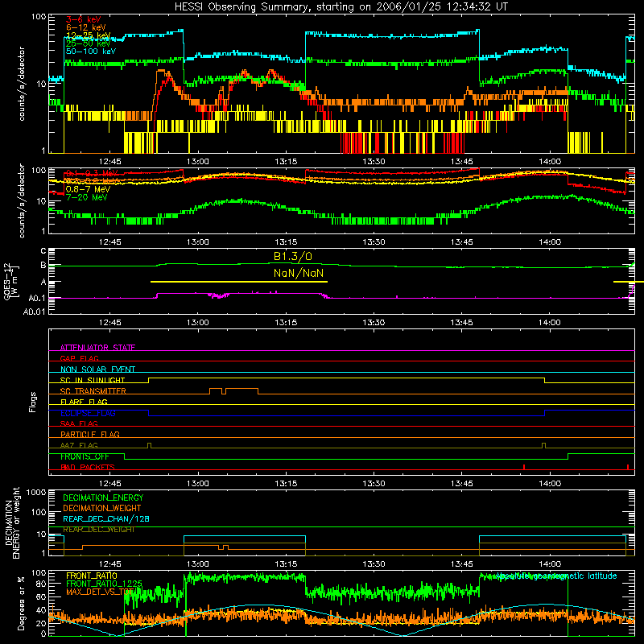Select the geomagnetic latitude legend text
The height and width of the screenshot is (644, 644).
[x=556, y=576]
